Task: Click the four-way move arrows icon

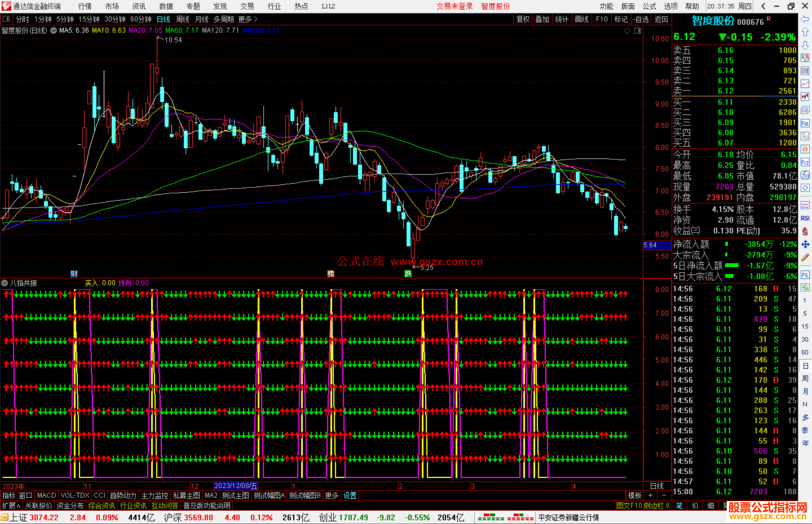Action: click(x=805, y=245)
